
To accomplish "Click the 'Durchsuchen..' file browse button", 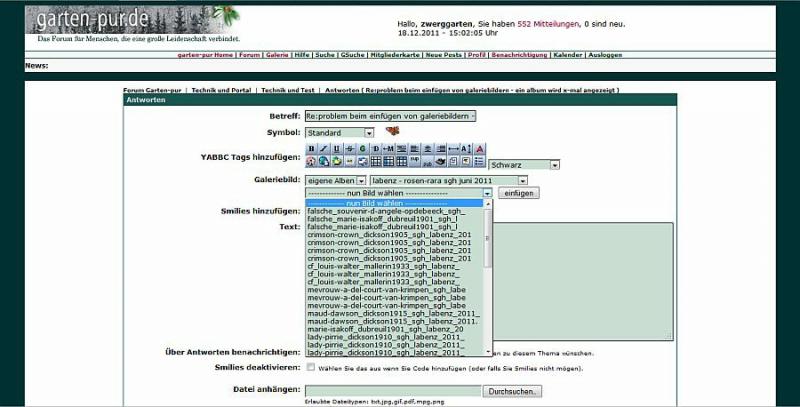I will (x=512, y=392).
